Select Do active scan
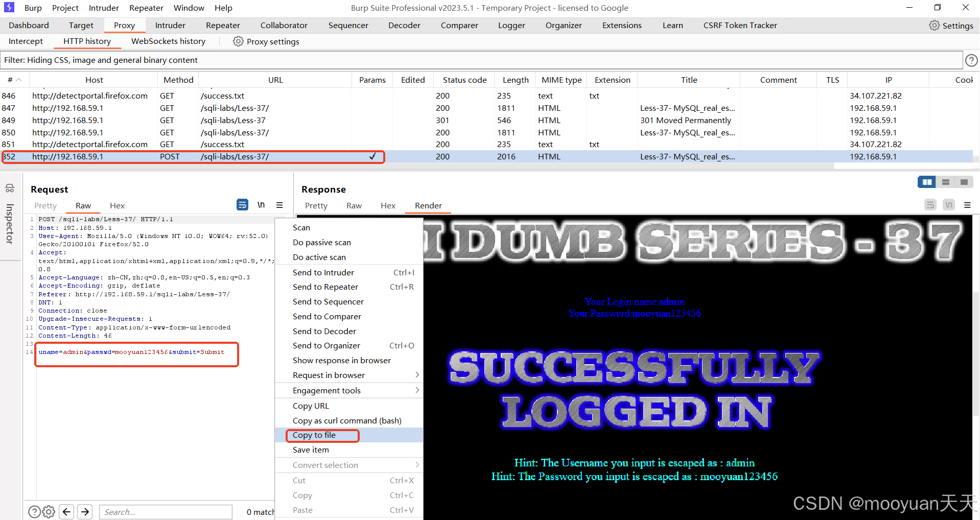The width and height of the screenshot is (980, 520). point(349,257)
